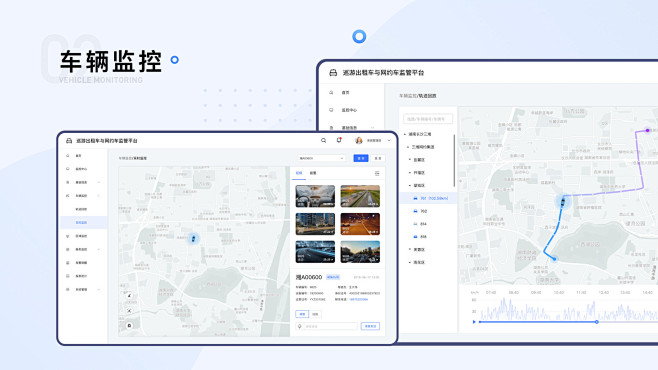
Task: Click the settings icon of the last front sidebar entry
Action: click(68, 289)
